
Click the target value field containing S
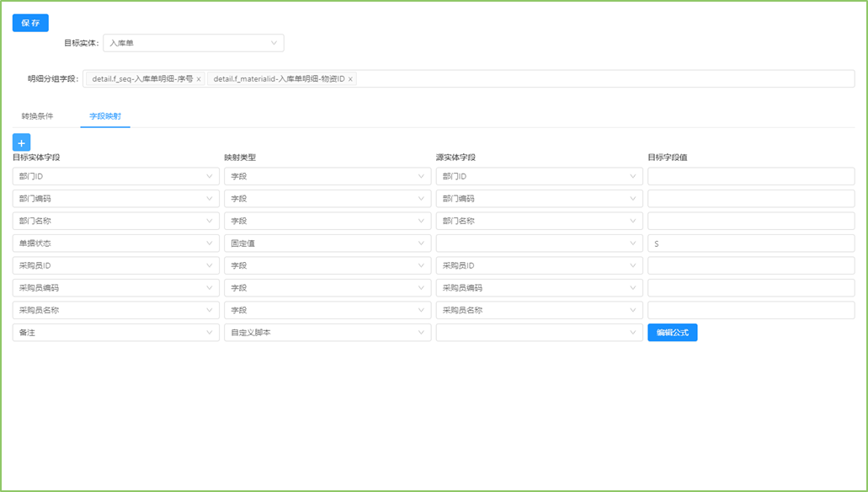[750, 243]
